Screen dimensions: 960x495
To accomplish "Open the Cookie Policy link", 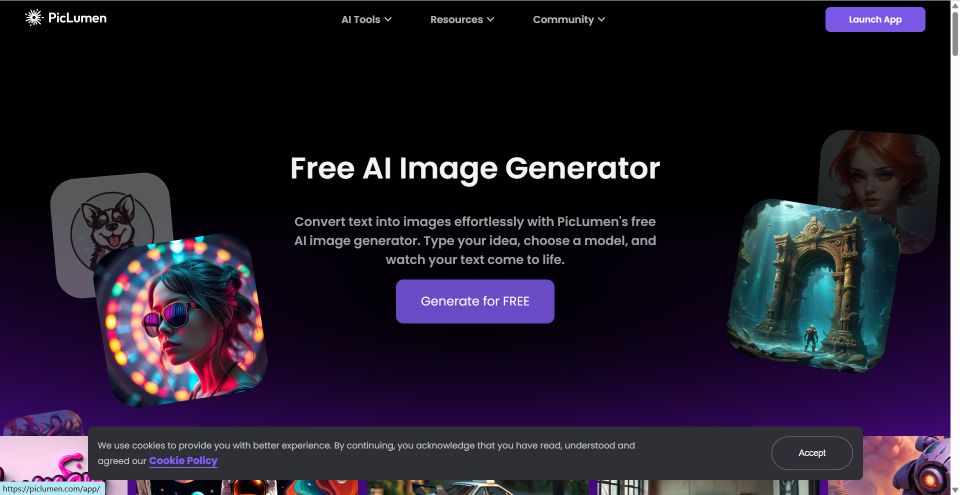I will (183, 461).
